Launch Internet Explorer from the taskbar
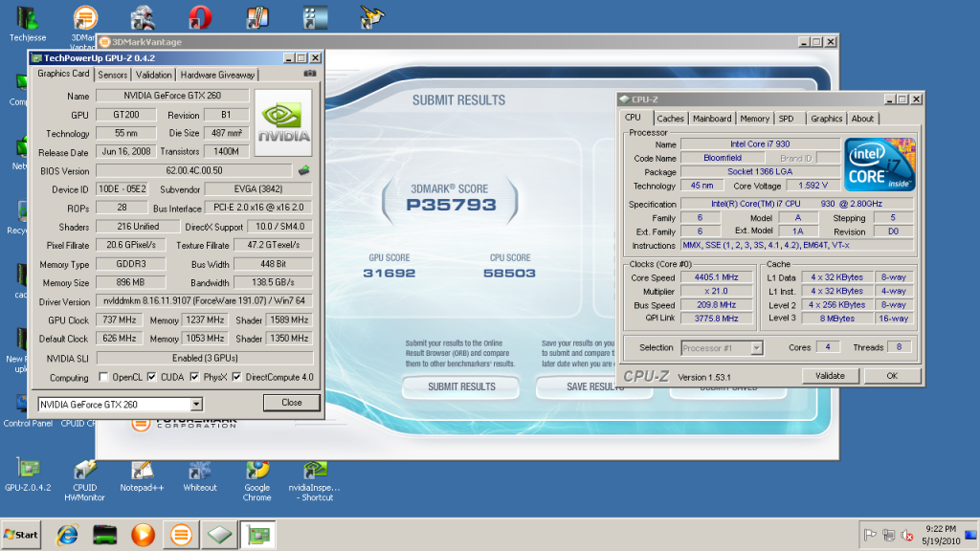This screenshot has height=551, width=980. pos(67,535)
